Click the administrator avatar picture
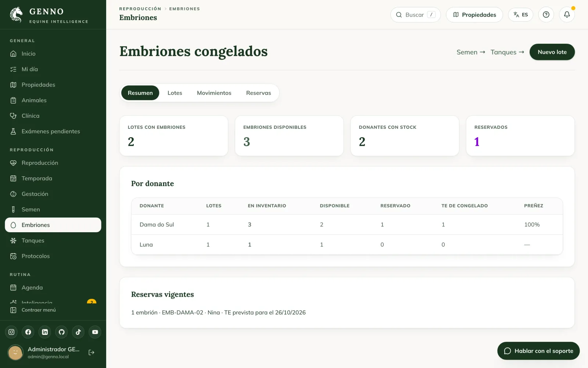Screen dimensions: 588x368 [15, 353]
